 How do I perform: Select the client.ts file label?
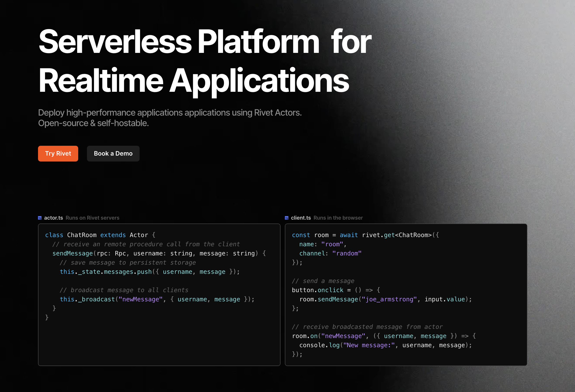click(x=301, y=218)
